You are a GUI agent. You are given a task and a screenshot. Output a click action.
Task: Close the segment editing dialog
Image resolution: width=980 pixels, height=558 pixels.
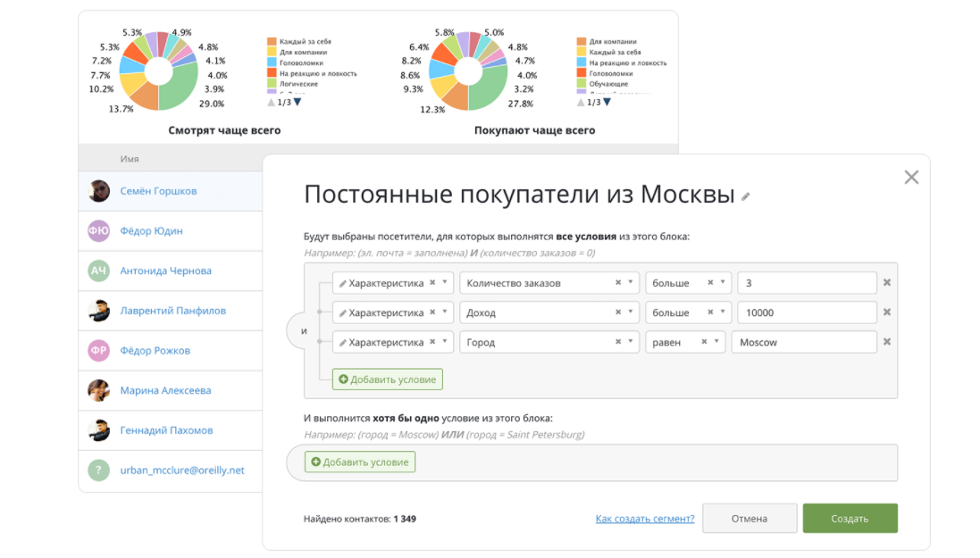[x=911, y=177]
